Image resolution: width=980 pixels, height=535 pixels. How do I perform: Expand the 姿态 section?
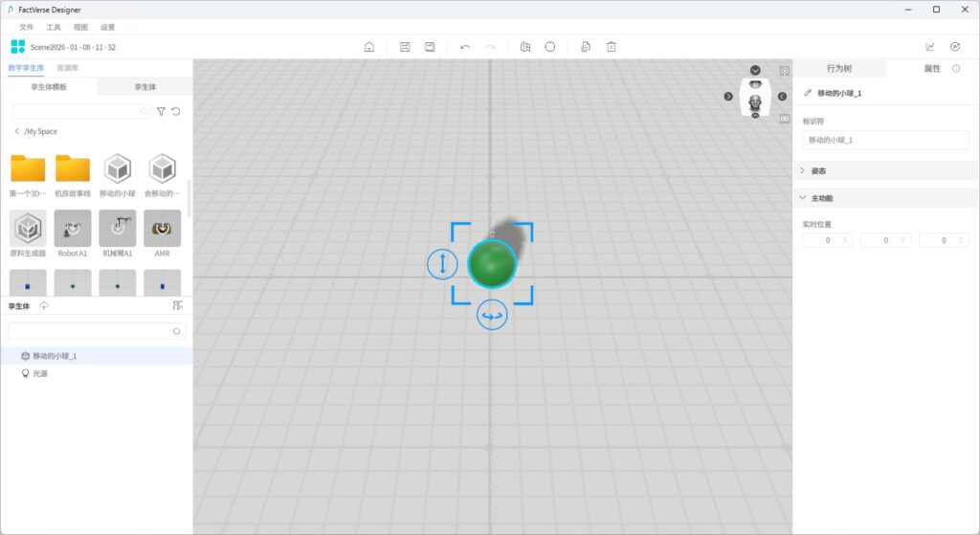[x=802, y=170]
